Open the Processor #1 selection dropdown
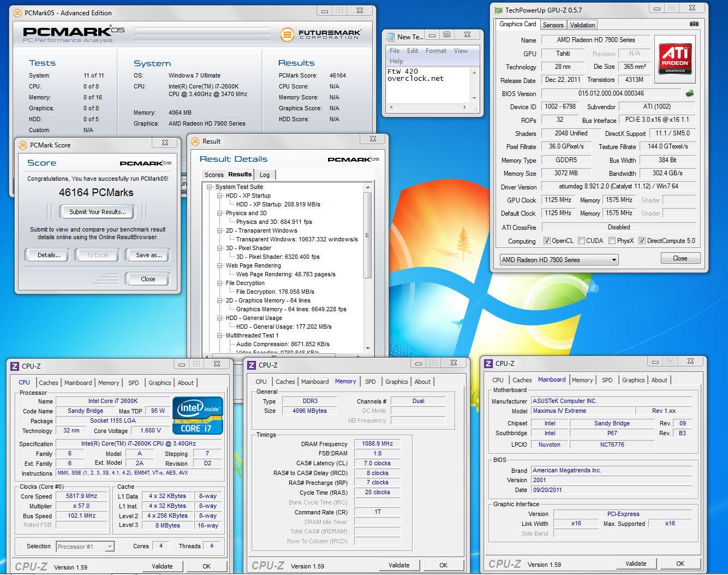Image resolution: width=728 pixels, height=575 pixels. click(x=85, y=546)
